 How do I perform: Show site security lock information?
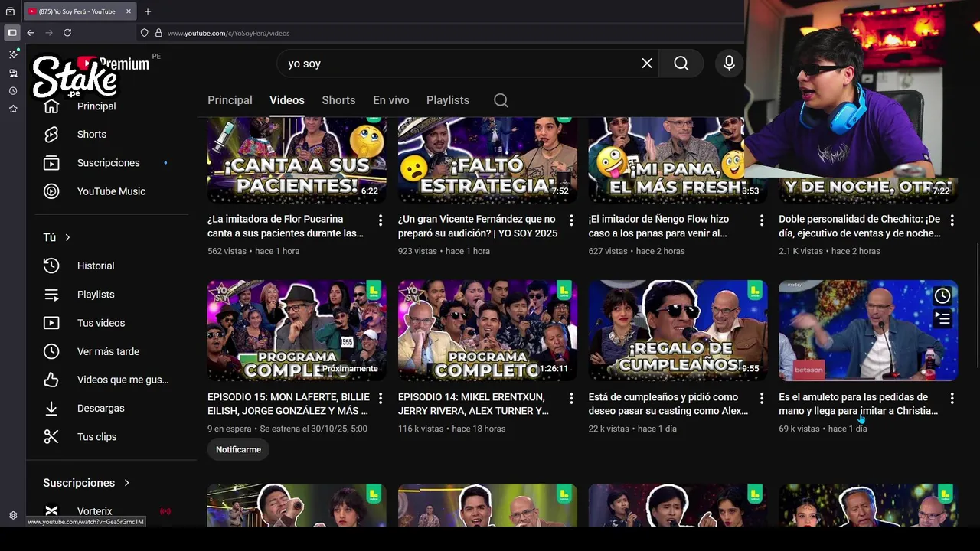pyautogui.click(x=158, y=33)
